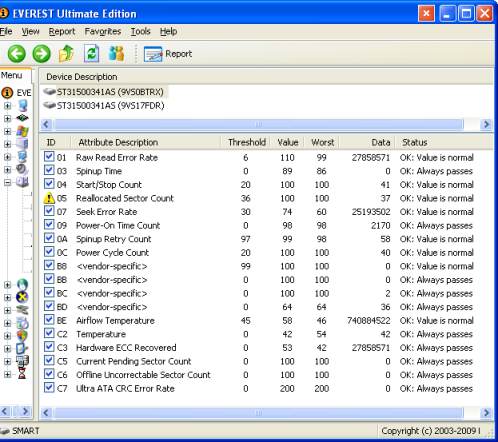Image resolution: width=498 pixels, height=442 pixels.
Task: Select the device ST31500341AS (9VS17FDR)
Action: click(x=110, y=106)
